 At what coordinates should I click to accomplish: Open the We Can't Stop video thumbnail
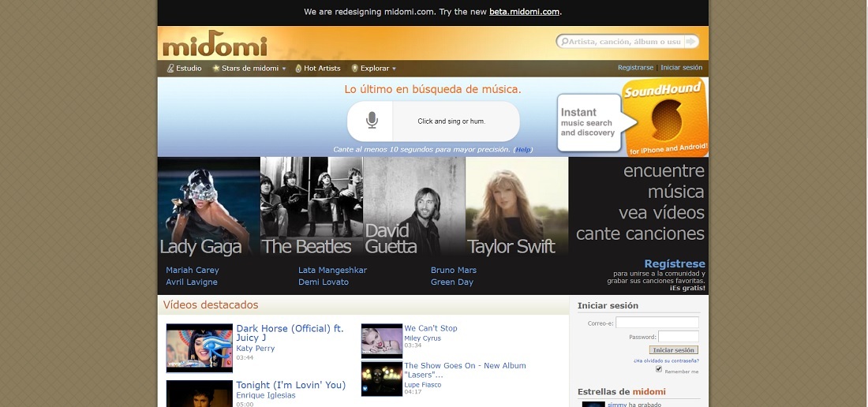(382, 342)
